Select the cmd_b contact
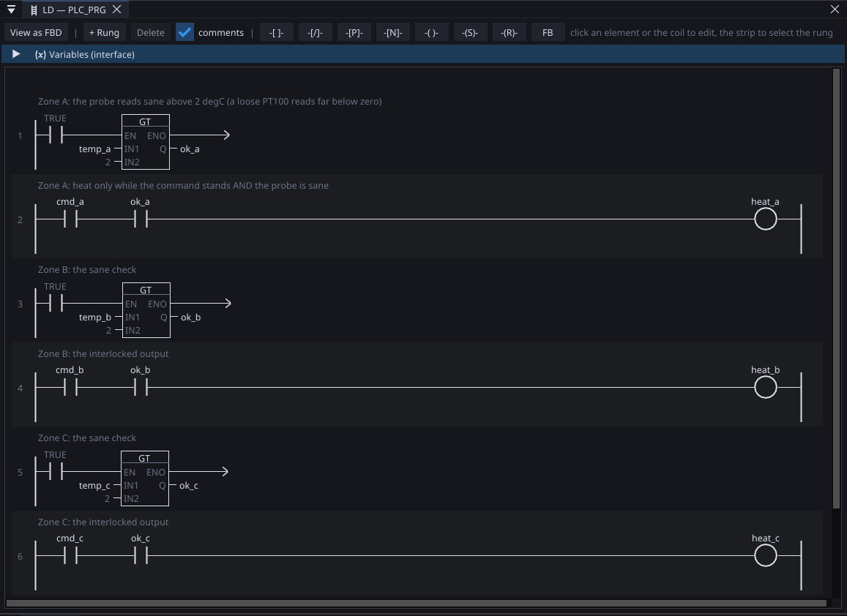The width and height of the screenshot is (847, 616). 70,387
